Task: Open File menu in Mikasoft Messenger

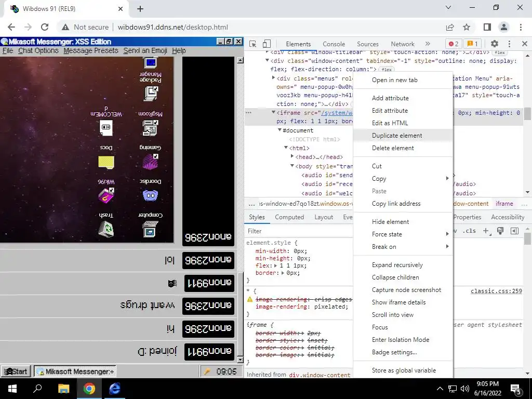Action: point(7,50)
